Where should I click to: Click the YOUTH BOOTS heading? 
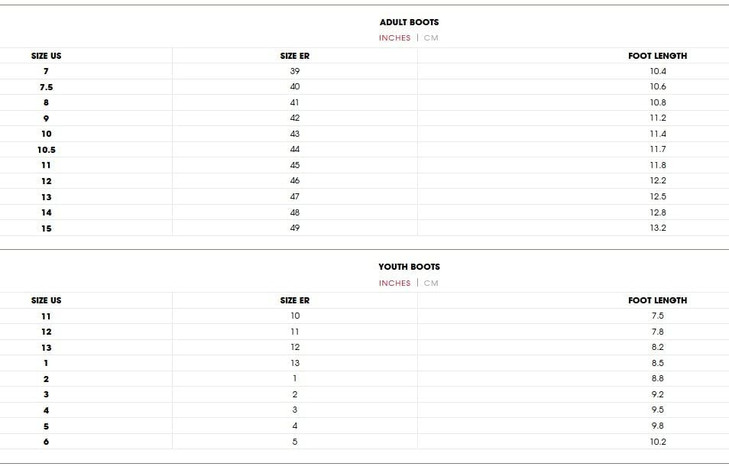409,267
